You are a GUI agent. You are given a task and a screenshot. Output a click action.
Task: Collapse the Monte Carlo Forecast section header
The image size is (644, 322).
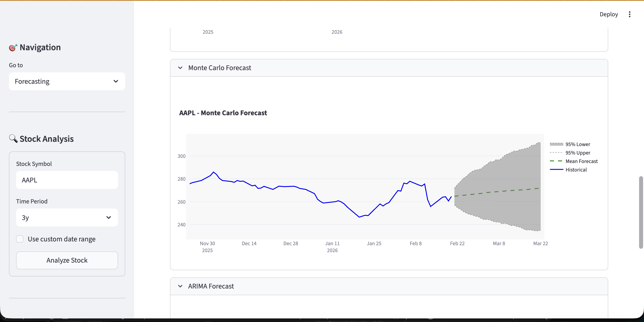(219, 68)
